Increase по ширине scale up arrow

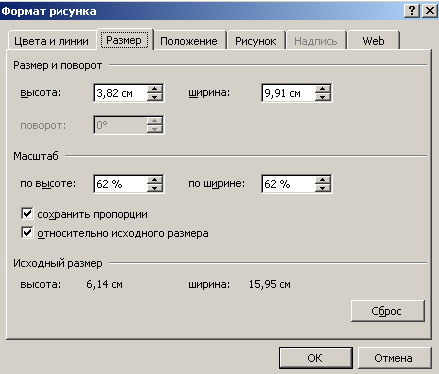[322, 180]
